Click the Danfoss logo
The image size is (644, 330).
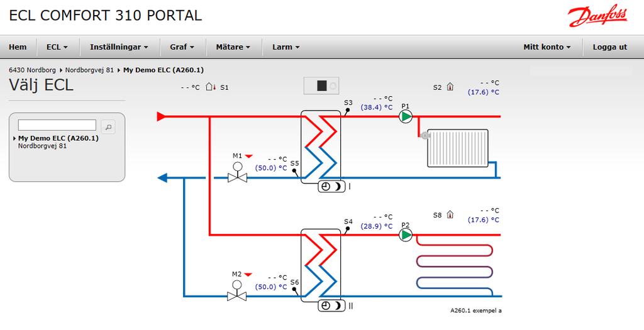(597, 16)
